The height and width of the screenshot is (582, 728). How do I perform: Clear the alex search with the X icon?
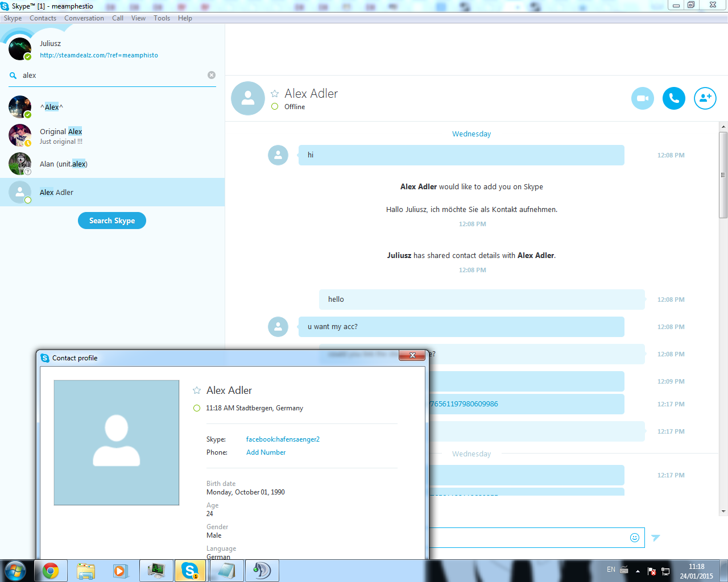tap(212, 75)
